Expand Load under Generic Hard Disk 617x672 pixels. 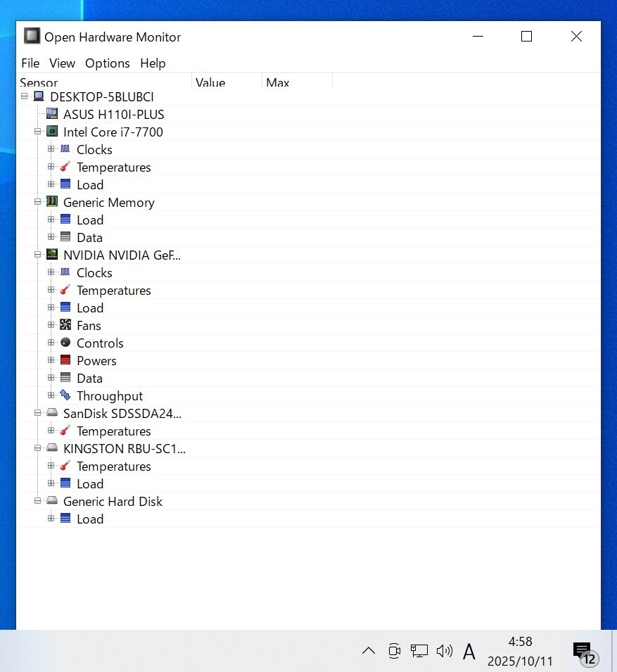click(x=51, y=518)
